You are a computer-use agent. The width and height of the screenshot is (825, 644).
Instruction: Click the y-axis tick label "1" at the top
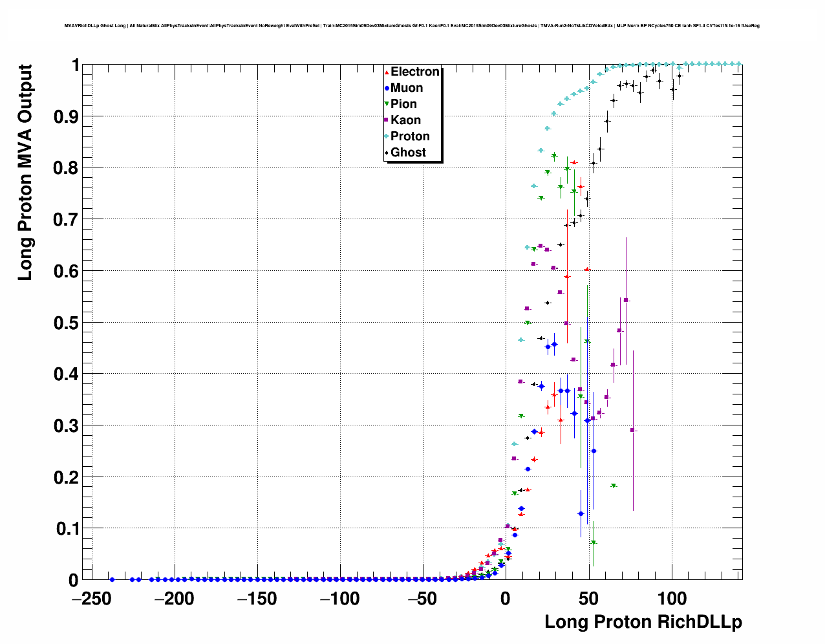pos(75,65)
